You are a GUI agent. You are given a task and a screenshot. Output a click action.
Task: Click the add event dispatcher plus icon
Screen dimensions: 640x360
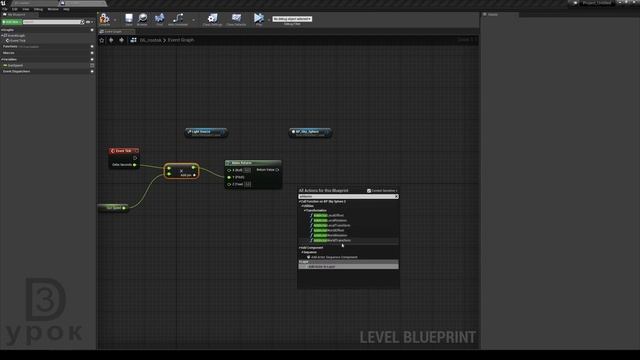[92, 71]
